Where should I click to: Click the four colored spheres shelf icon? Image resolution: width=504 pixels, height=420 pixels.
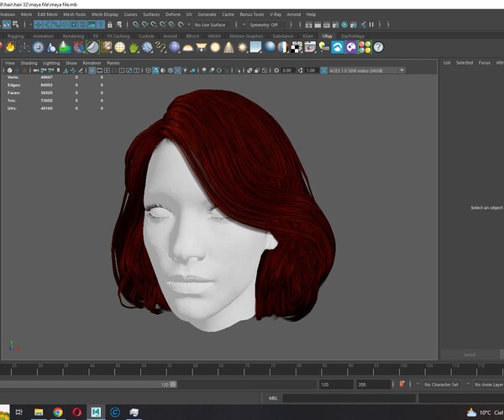click(x=365, y=47)
